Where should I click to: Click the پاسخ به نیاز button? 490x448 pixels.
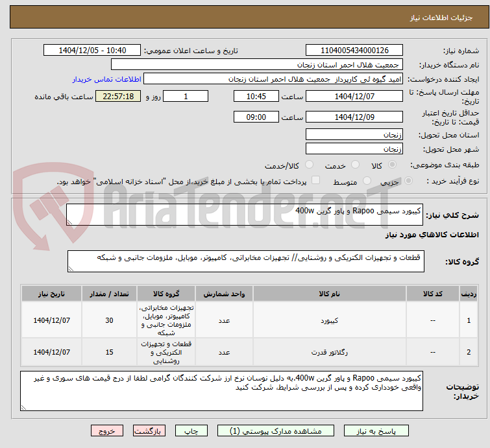(376, 431)
